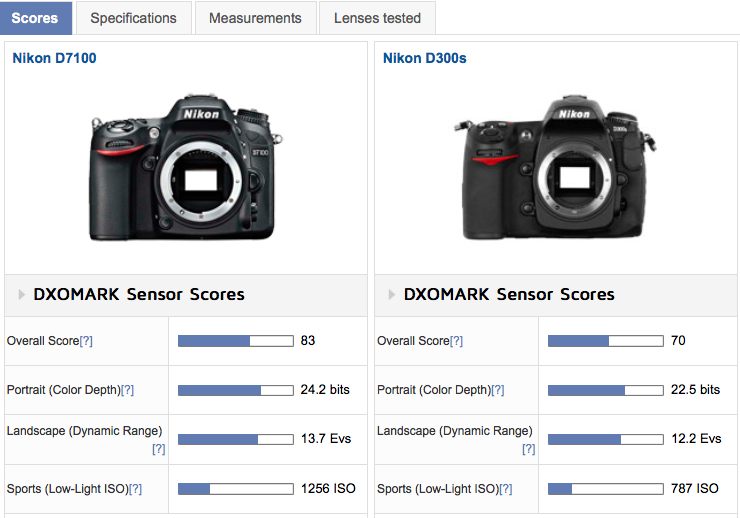The width and height of the screenshot is (740, 518).
Task: Open the Nikon D300s title link
Action: (x=424, y=58)
